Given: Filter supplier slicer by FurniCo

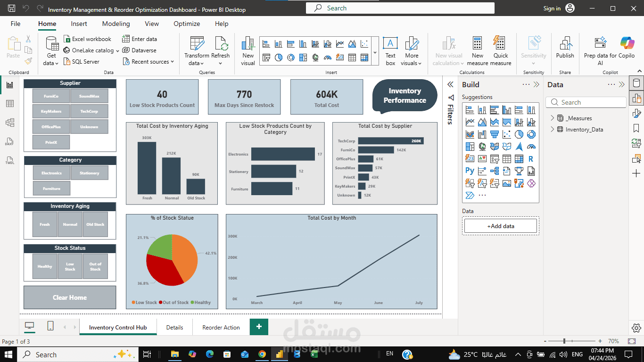Looking at the screenshot, I should click(51, 96).
